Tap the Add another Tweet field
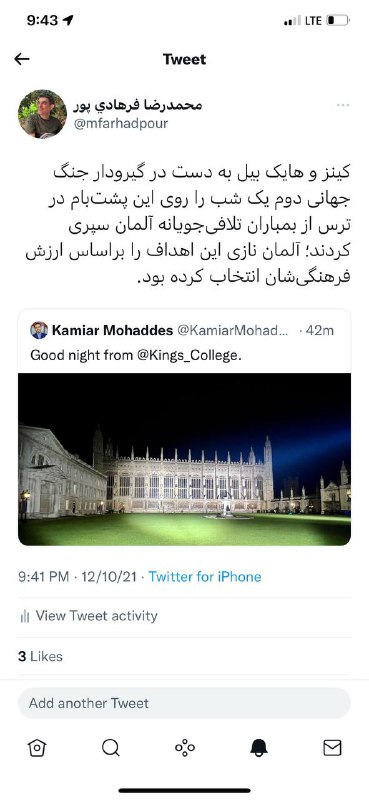 point(184,703)
